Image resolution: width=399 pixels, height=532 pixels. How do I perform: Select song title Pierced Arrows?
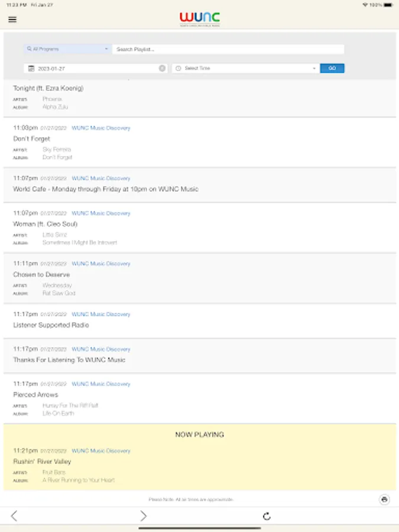click(x=35, y=395)
